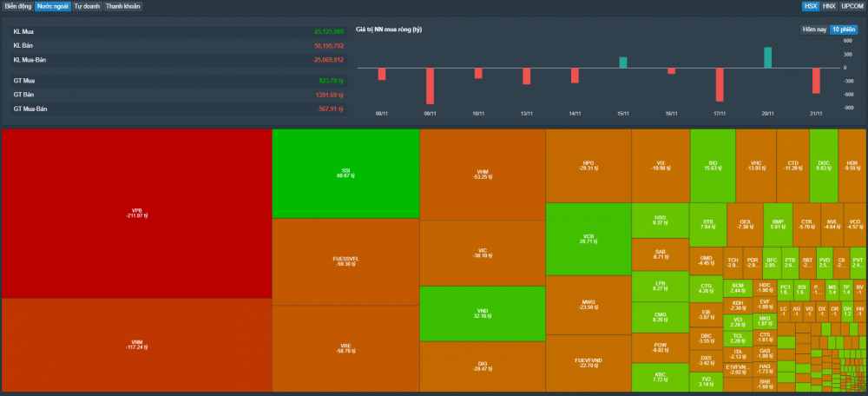Click the 17/11 red bar in chart

pos(720,85)
